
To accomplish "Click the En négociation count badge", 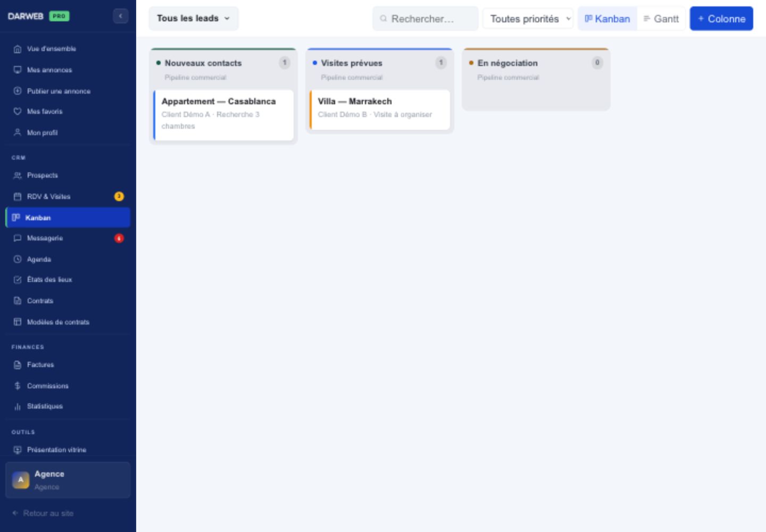I will [x=597, y=63].
